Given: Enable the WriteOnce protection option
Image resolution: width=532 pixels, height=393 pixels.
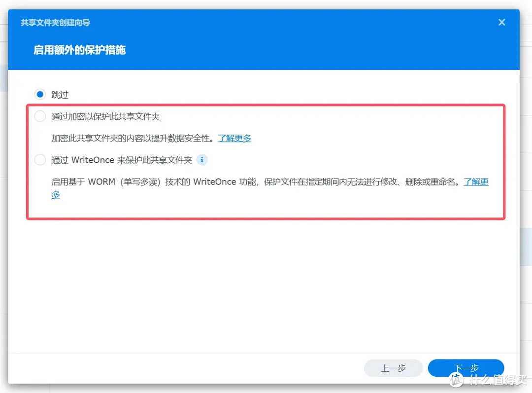Looking at the screenshot, I should 40,159.
